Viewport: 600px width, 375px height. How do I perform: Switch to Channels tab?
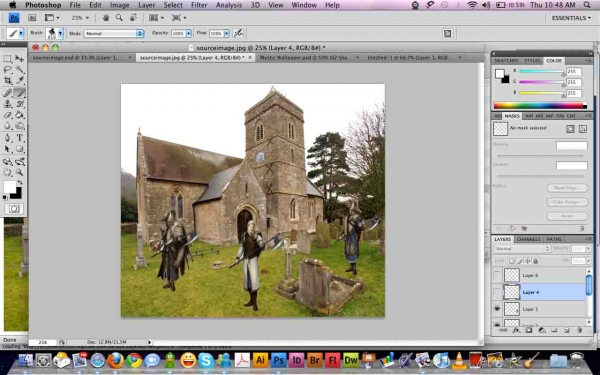pyautogui.click(x=528, y=239)
